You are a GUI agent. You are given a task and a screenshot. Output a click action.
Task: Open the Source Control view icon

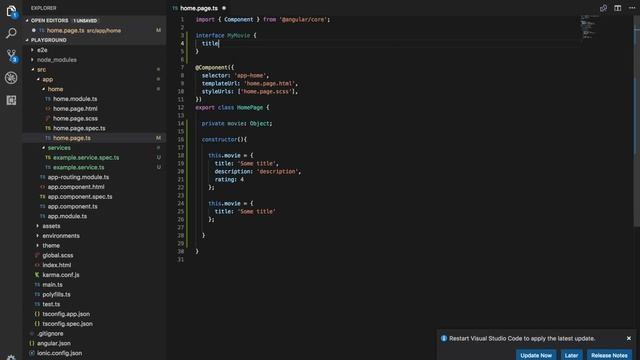(11, 56)
